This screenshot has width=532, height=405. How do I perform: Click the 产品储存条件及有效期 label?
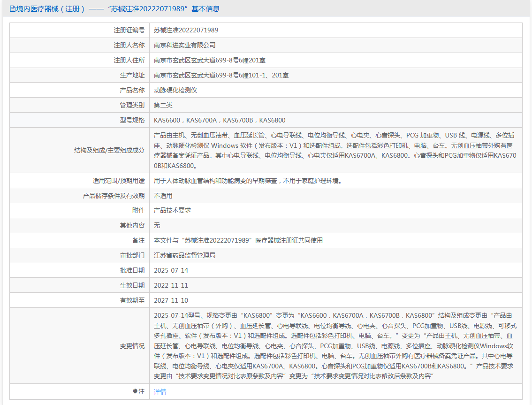point(114,196)
